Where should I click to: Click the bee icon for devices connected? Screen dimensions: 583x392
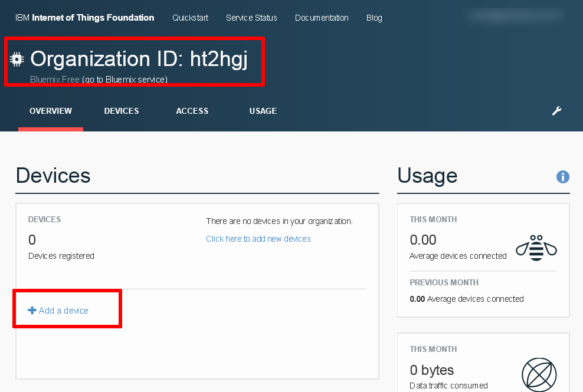[536, 248]
